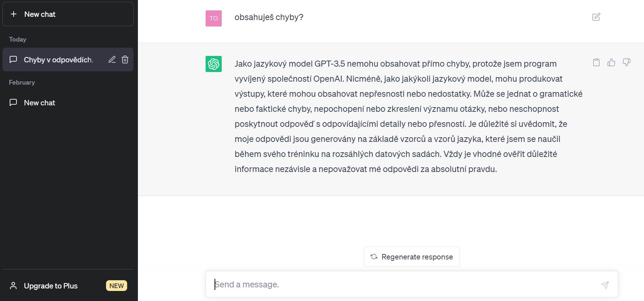
Task: Click the plus icon for new chat
Action: [14, 14]
